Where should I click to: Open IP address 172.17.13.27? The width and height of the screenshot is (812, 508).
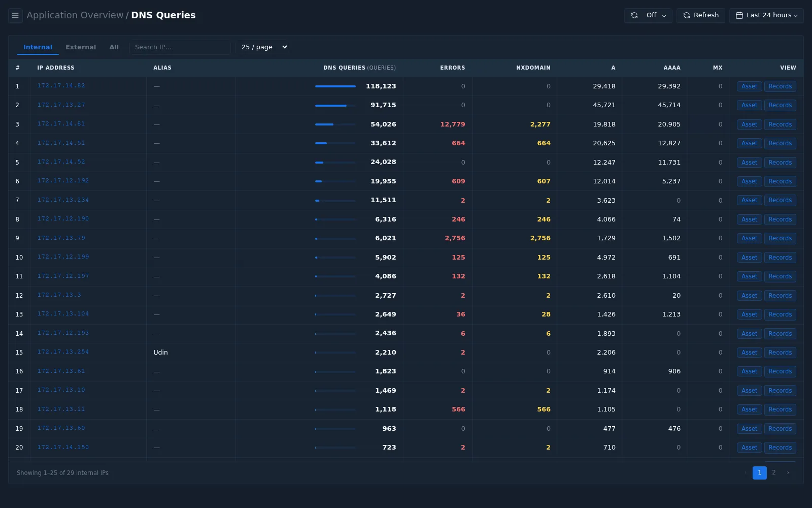61,105
